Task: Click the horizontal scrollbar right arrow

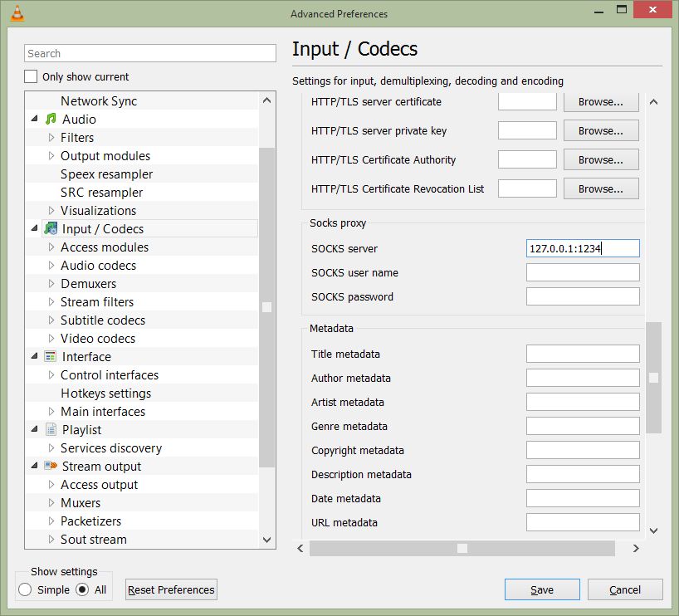Action: (x=636, y=549)
